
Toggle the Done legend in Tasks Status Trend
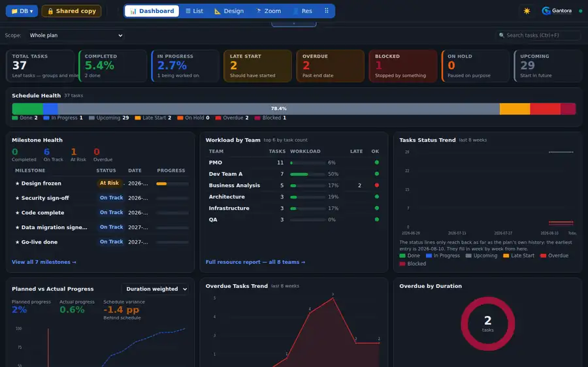pos(410,256)
